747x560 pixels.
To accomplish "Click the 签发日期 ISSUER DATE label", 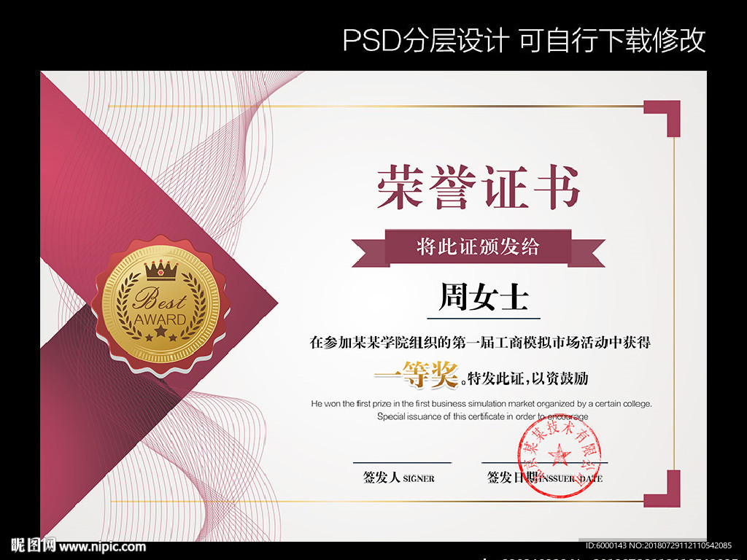I will pos(544,477).
